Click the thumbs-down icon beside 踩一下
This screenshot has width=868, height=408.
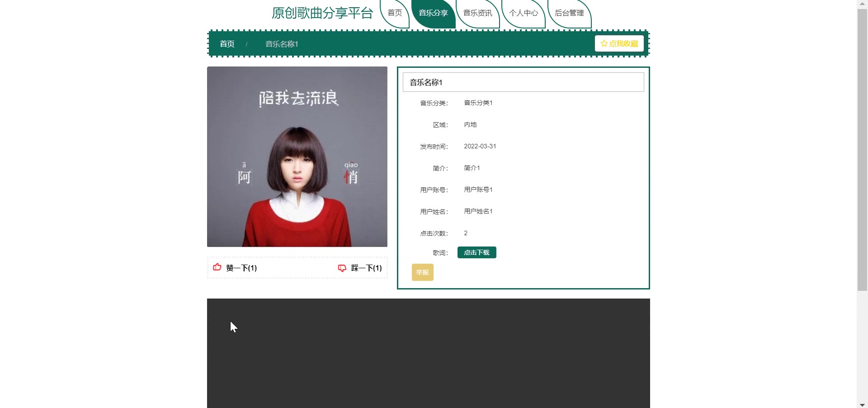click(342, 268)
